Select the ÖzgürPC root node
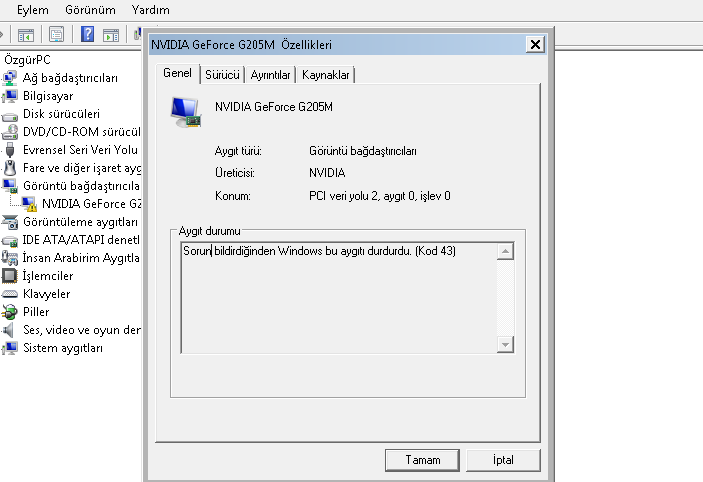This screenshot has width=703, height=482. pyautogui.click(x=27, y=60)
